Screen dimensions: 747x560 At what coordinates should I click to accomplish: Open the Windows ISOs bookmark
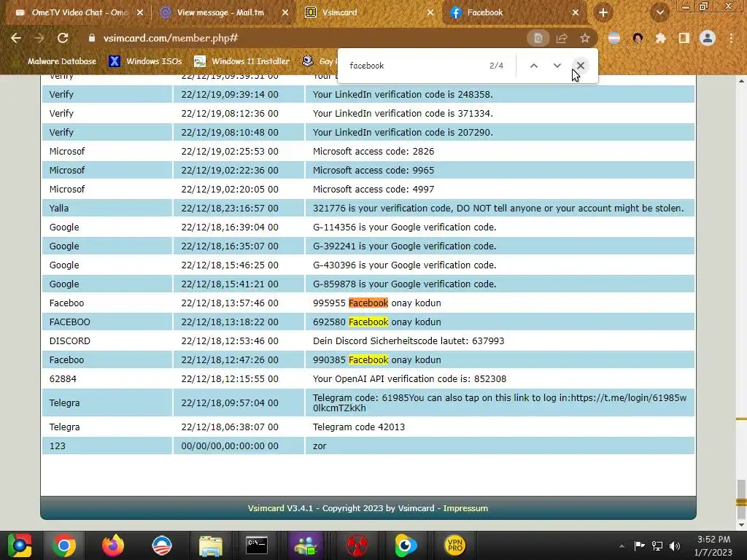click(145, 61)
